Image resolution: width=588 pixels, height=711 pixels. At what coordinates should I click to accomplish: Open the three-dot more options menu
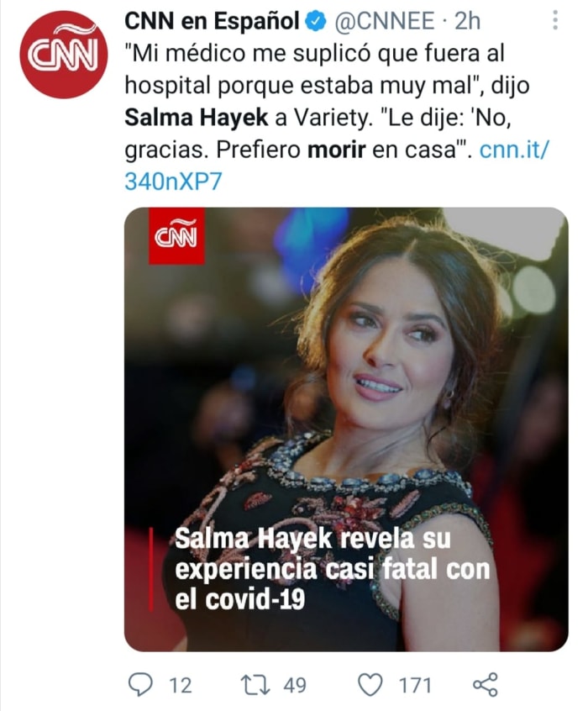557,20
